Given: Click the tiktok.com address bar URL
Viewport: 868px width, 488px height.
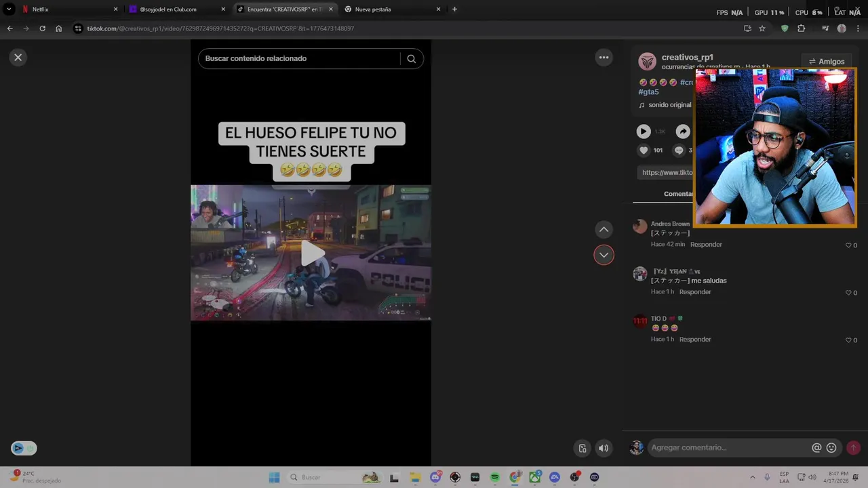Looking at the screenshot, I should tap(220, 28).
